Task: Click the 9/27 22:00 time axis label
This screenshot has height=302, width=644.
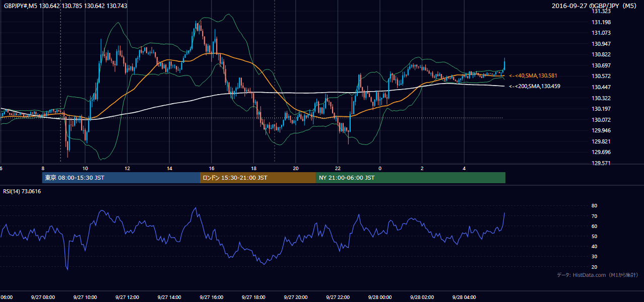Action: tap(338, 297)
